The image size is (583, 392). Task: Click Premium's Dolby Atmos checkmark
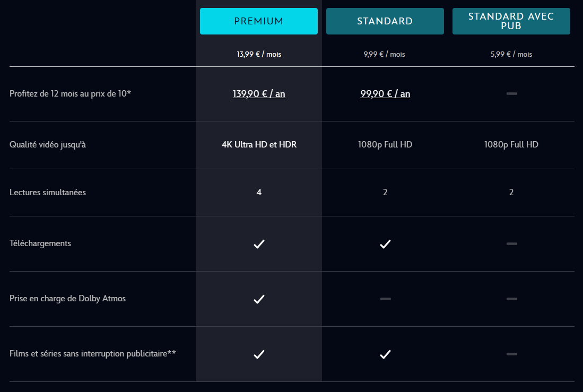[259, 299]
